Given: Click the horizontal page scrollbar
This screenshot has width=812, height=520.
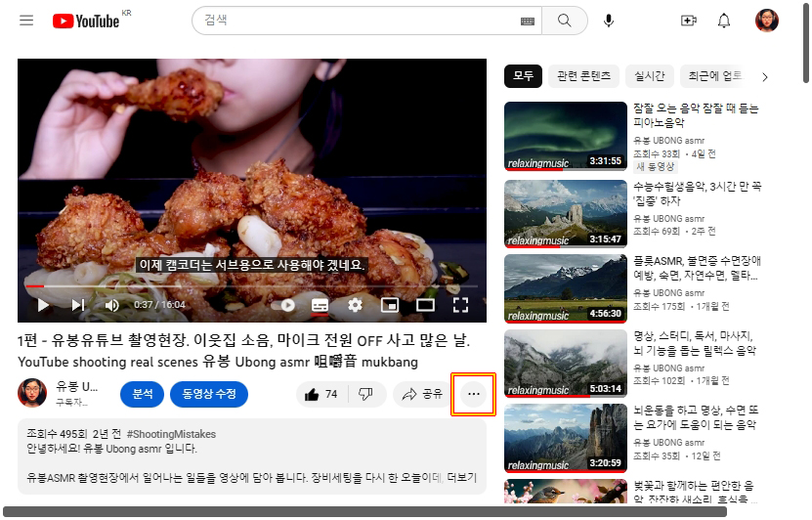Looking at the screenshot, I should (x=364, y=512).
